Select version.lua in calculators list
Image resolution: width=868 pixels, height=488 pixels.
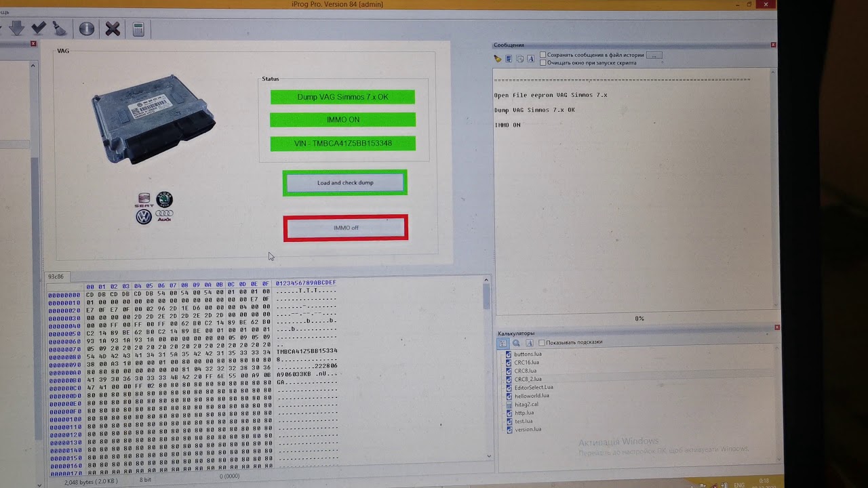(528, 429)
